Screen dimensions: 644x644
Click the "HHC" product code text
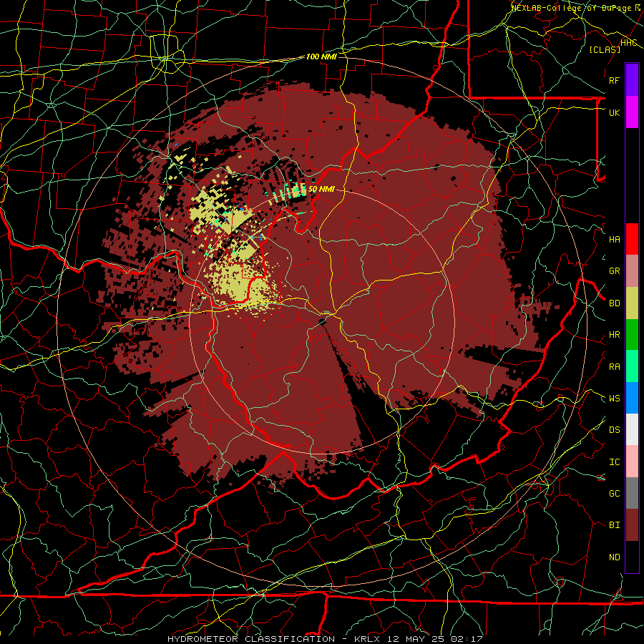pyautogui.click(x=628, y=42)
